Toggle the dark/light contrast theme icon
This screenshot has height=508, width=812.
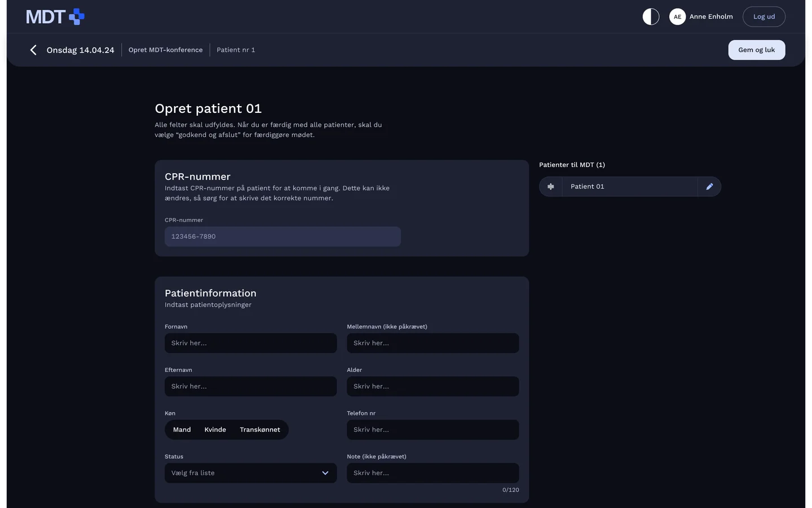651,17
